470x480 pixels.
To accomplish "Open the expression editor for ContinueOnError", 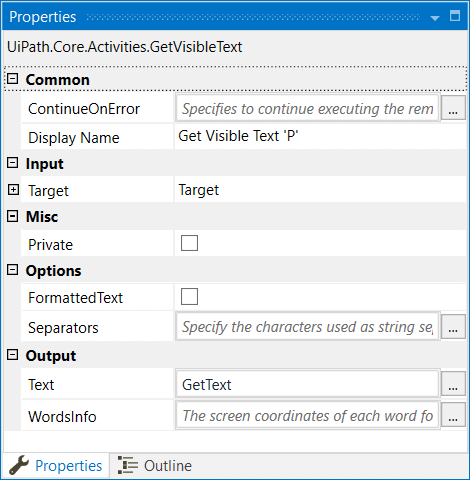I will (453, 108).
